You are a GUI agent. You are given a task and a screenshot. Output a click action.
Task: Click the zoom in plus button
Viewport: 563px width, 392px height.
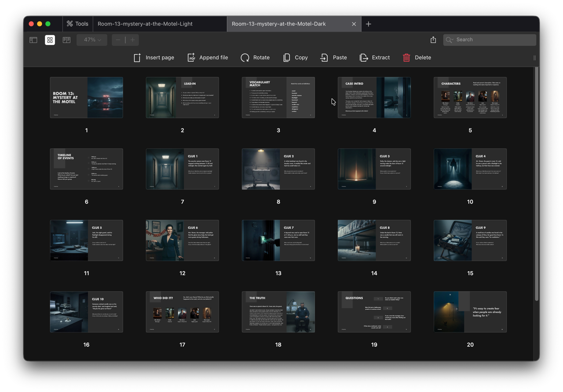coord(132,40)
